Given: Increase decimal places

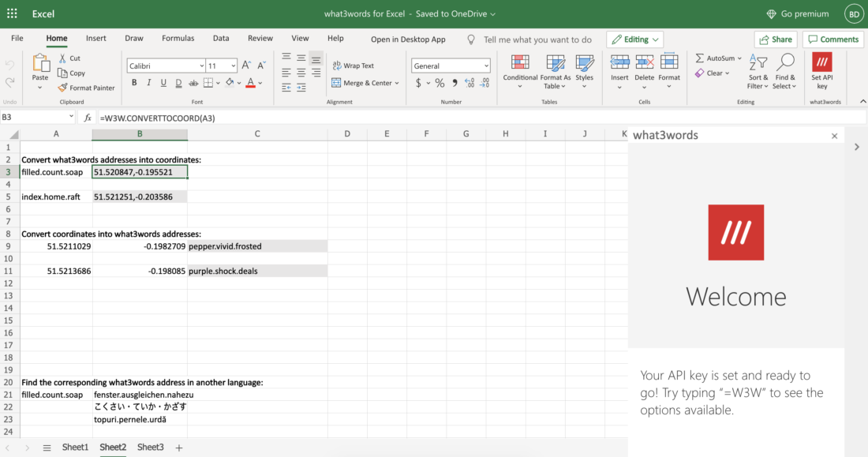Looking at the screenshot, I should (470, 83).
